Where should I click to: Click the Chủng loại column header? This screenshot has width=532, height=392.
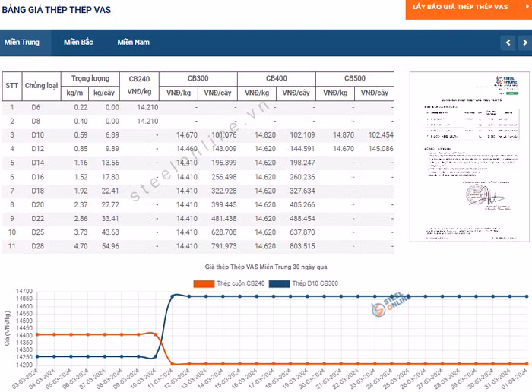41,86
